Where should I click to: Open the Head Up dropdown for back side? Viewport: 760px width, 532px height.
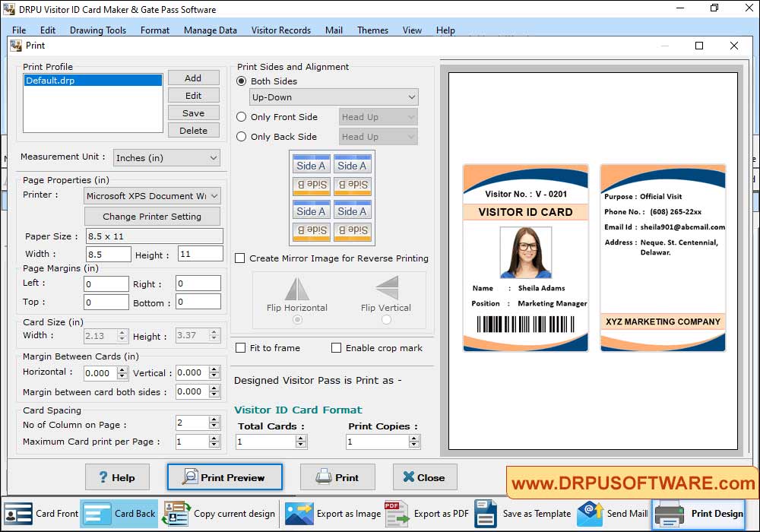click(x=378, y=137)
